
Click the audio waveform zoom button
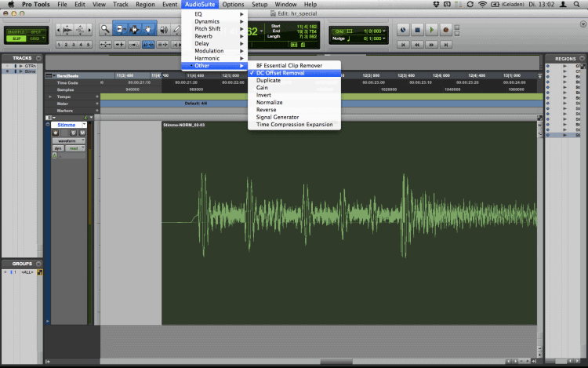pos(67,30)
